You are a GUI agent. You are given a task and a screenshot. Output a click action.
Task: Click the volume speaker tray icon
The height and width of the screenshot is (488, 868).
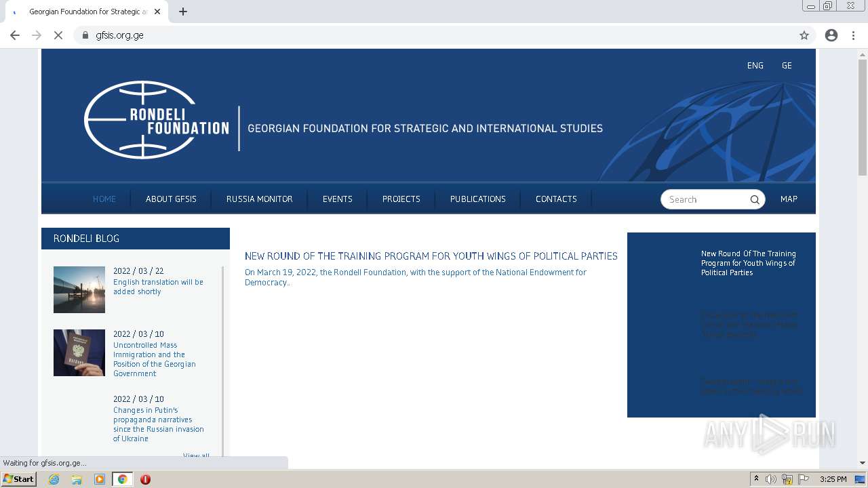(x=771, y=479)
